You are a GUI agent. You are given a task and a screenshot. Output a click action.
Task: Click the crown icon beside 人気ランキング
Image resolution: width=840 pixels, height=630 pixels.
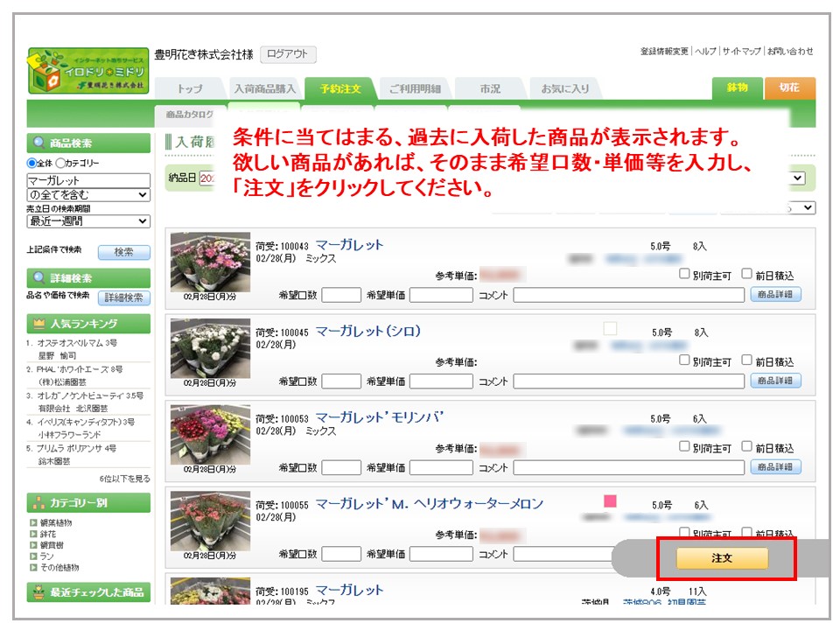pos(39,324)
